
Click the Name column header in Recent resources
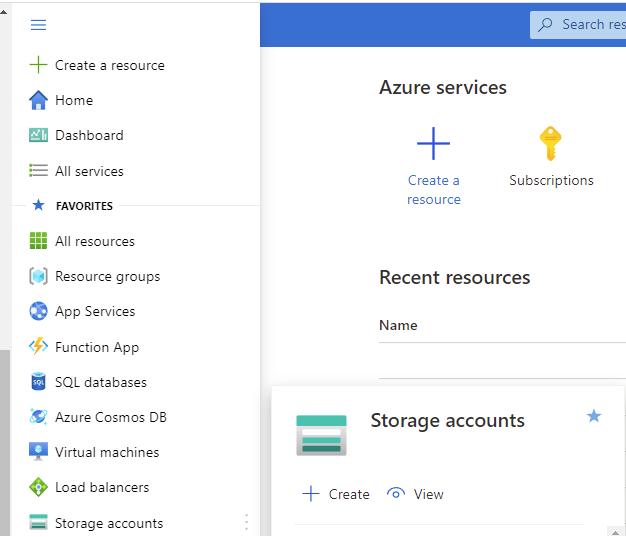click(x=398, y=325)
